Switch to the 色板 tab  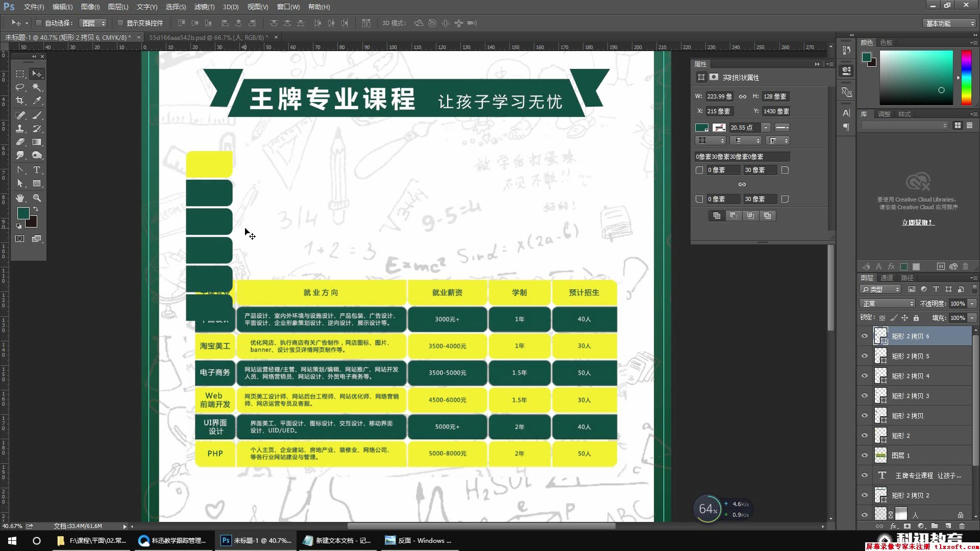[x=886, y=42]
